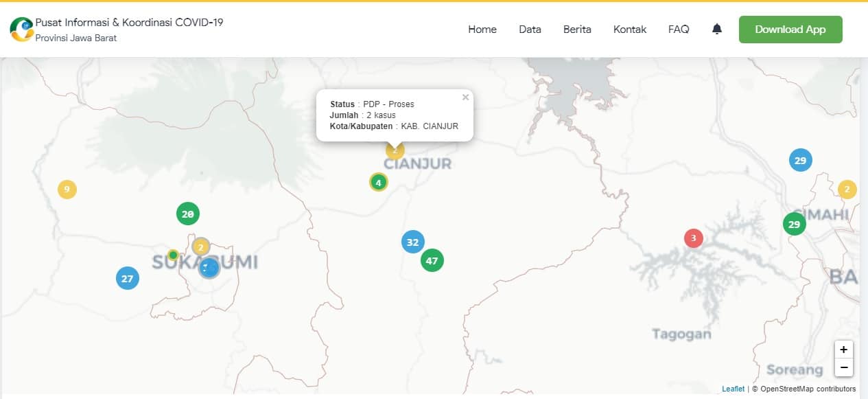
Task: Select the red marker showing 3 cases
Action: [x=694, y=238]
